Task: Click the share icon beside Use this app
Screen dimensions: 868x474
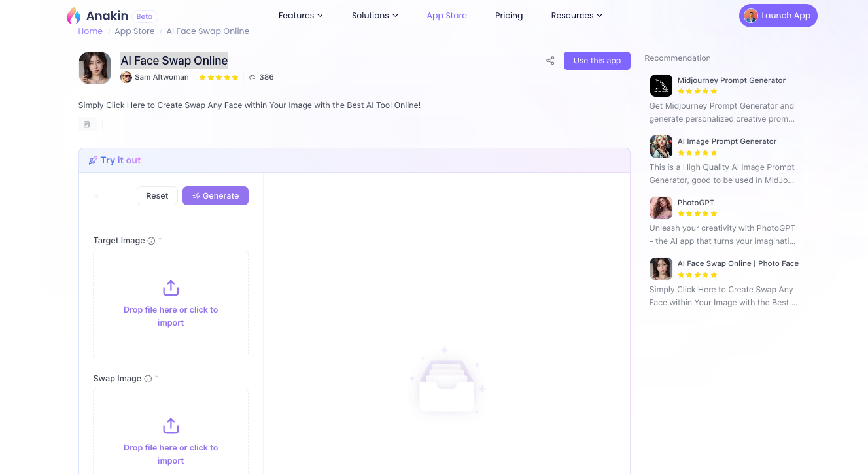Action: [550, 61]
